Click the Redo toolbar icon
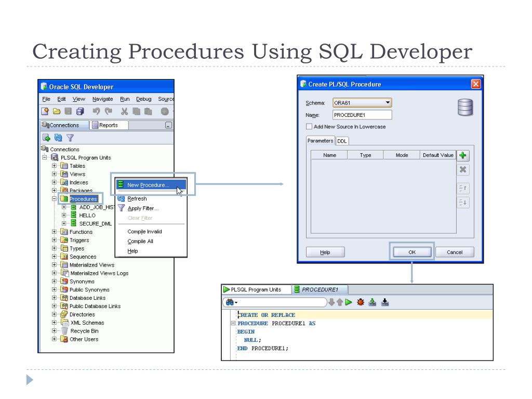The height and width of the screenshot is (399, 532). (x=108, y=111)
